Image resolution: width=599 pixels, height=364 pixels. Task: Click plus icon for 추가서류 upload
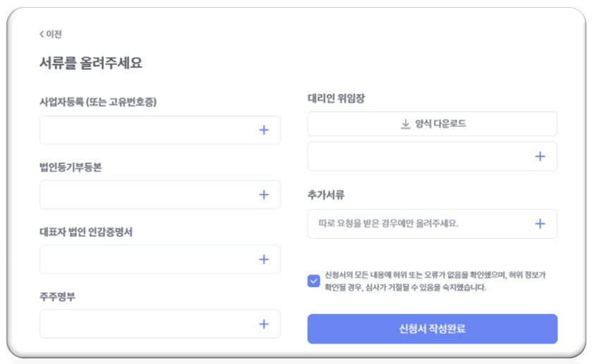540,224
